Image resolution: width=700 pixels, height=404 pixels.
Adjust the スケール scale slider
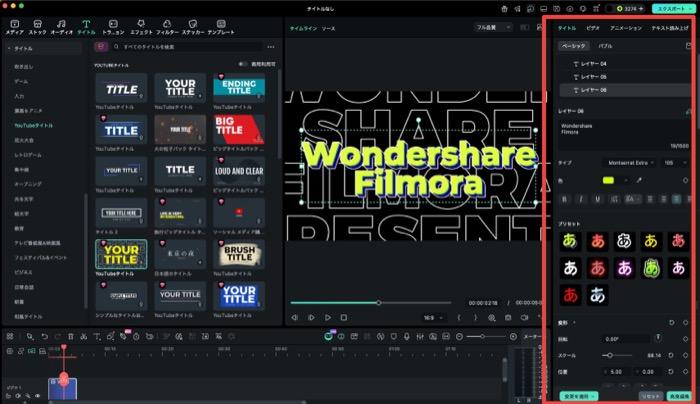(616, 355)
